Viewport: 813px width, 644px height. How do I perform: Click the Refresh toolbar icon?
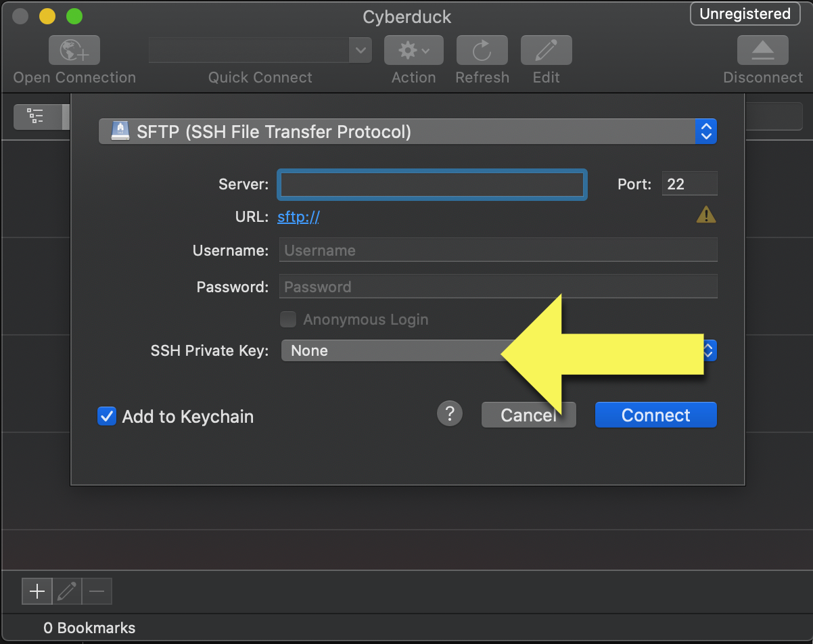coord(482,51)
